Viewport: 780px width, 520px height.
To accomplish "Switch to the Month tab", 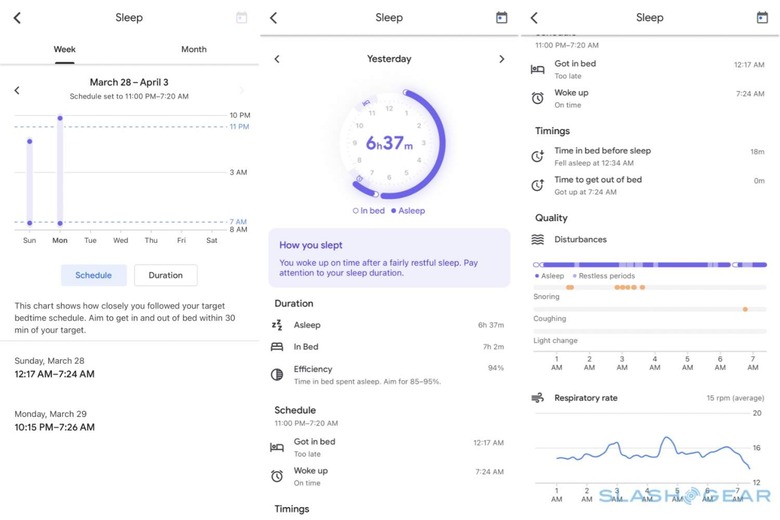I will [194, 49].
